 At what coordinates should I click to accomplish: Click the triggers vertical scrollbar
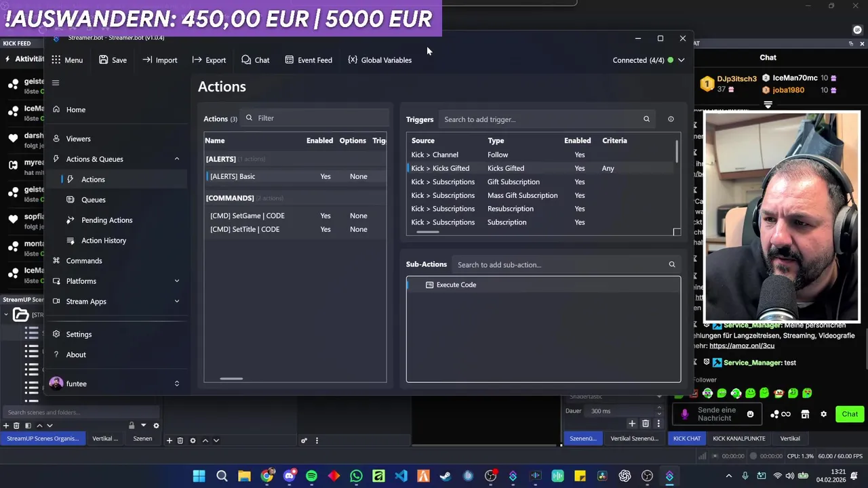tap(677, 150)
